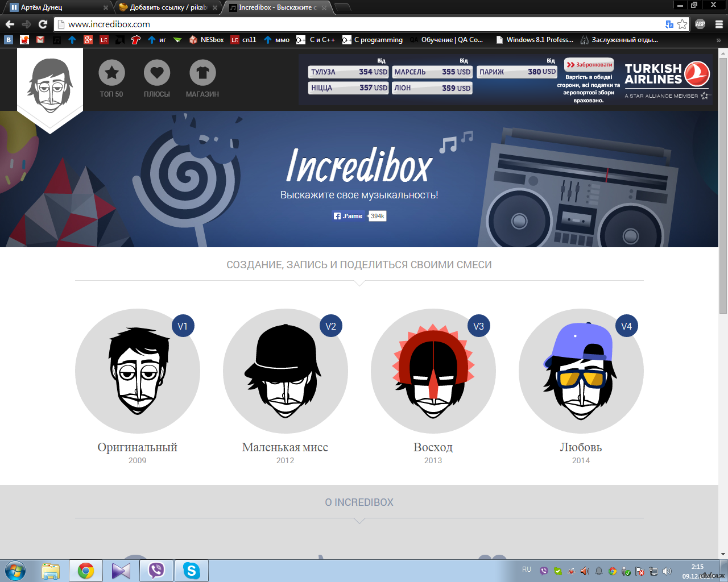Open the ммо bookmarks folder
728x582 pixels.
pos(276,40)
